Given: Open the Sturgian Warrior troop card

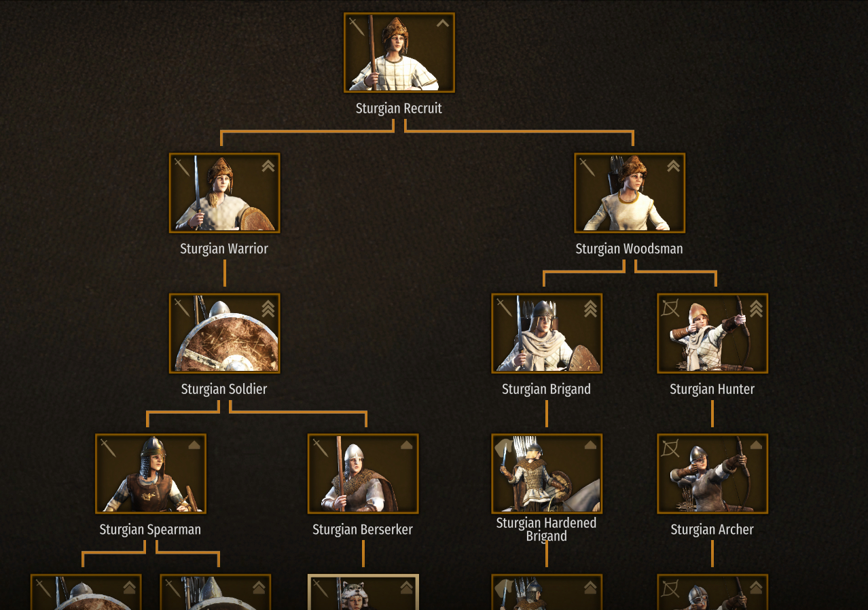Looking at the screenshot, I should [225, 193].
